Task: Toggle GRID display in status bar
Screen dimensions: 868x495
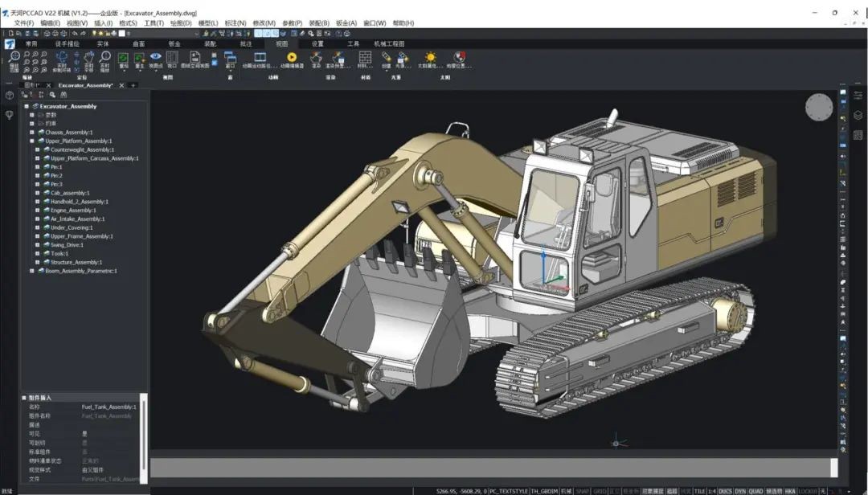Action: tap(600, 490)
